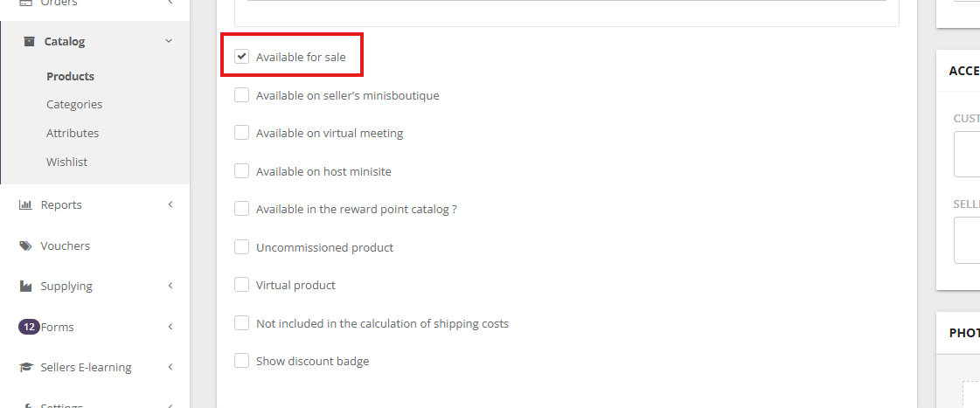Screen dimensions: 980x408
Task: Check Available on virtual meeting option
Action: [242, 133]
